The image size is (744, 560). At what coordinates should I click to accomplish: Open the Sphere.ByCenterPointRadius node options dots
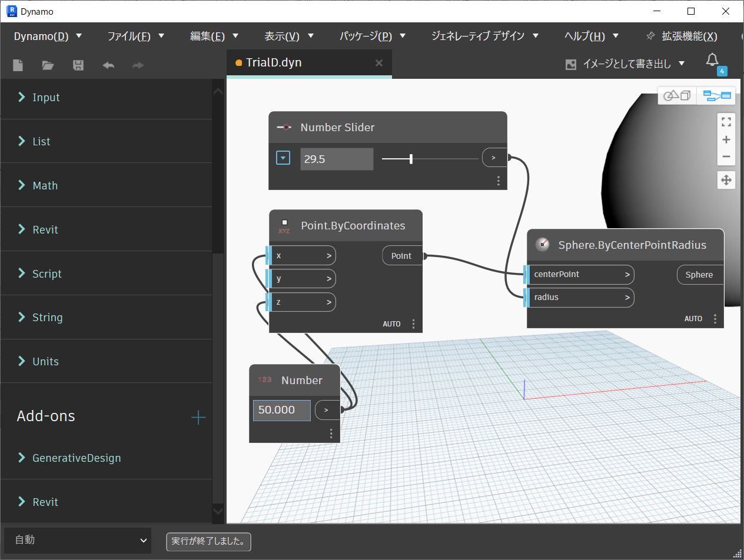click(x=715, y=319)
